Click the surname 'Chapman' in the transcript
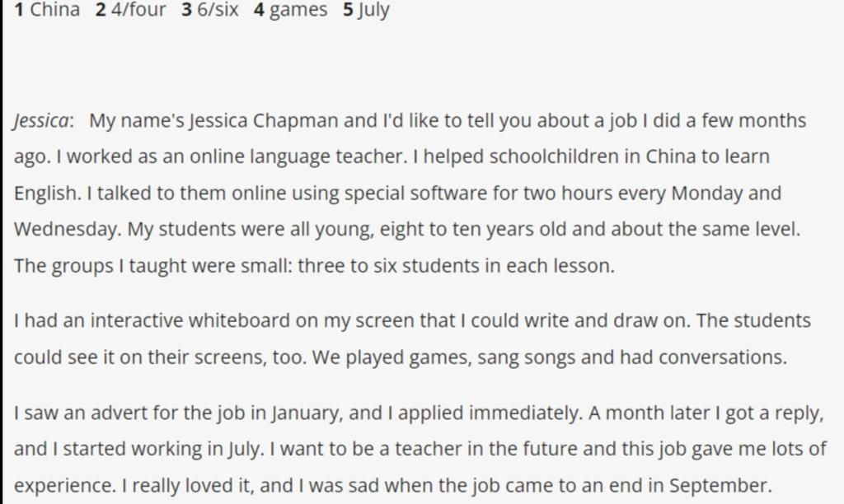The image size is (844, 504). coord(295,121)
